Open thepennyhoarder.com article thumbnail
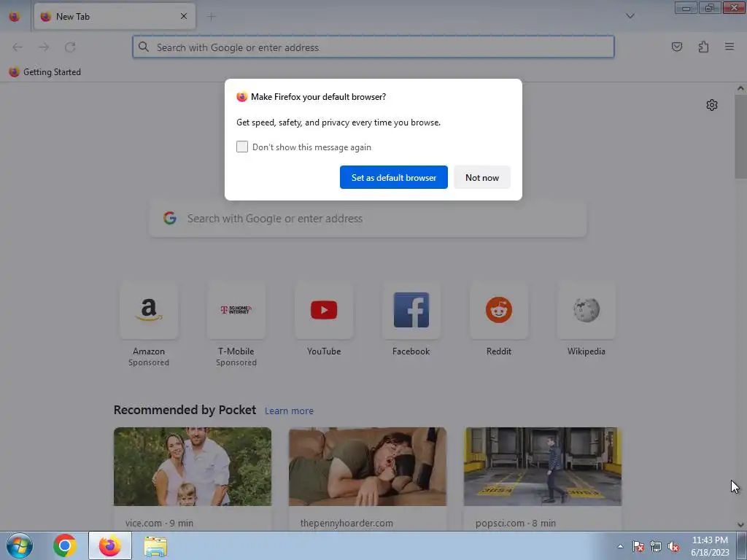Image resolution: width=747 pixels, height=560 pixels. (368, 467)
